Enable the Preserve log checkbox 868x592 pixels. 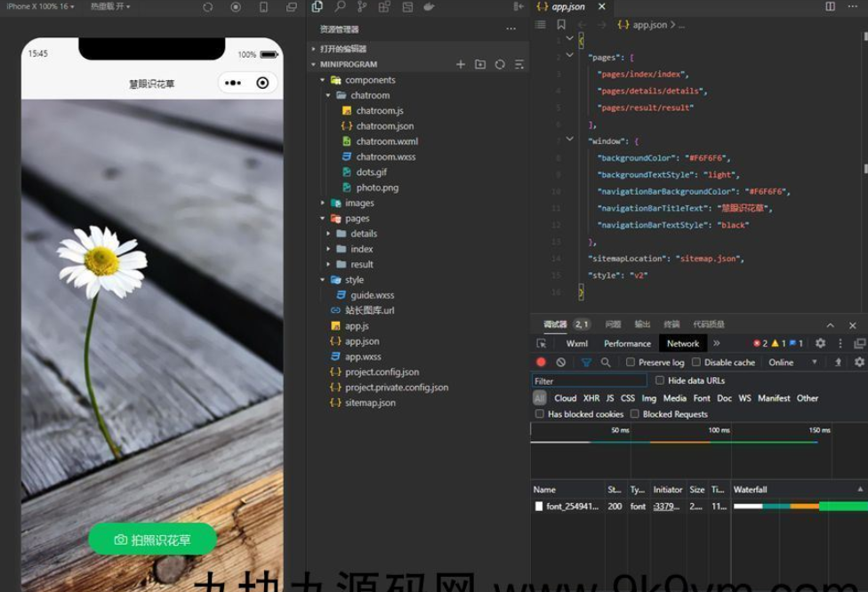tap(630, 363)
